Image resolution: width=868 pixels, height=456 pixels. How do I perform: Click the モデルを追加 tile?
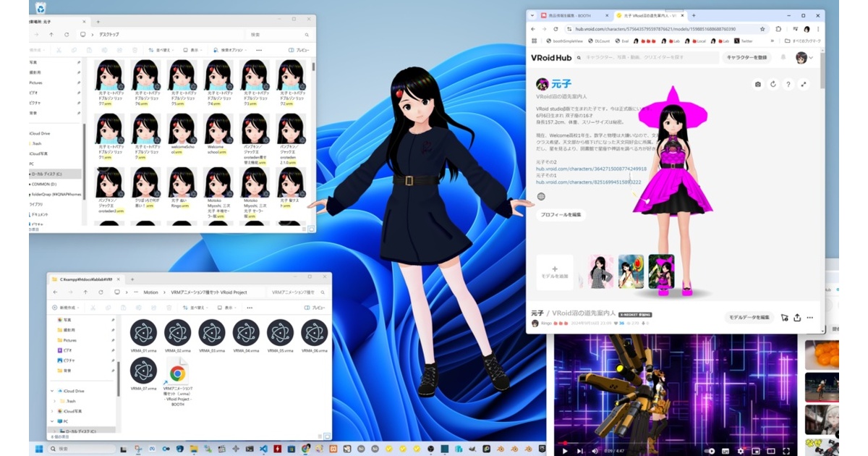point(555,272)
